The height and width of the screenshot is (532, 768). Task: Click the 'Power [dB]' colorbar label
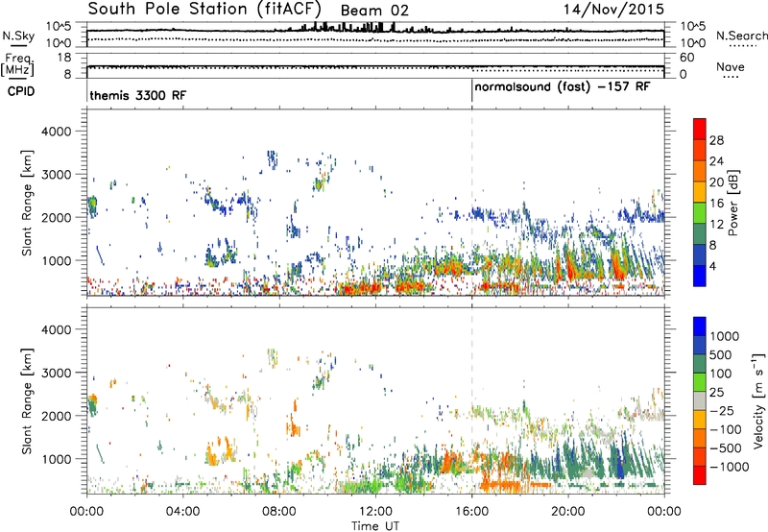pos(732,204)
